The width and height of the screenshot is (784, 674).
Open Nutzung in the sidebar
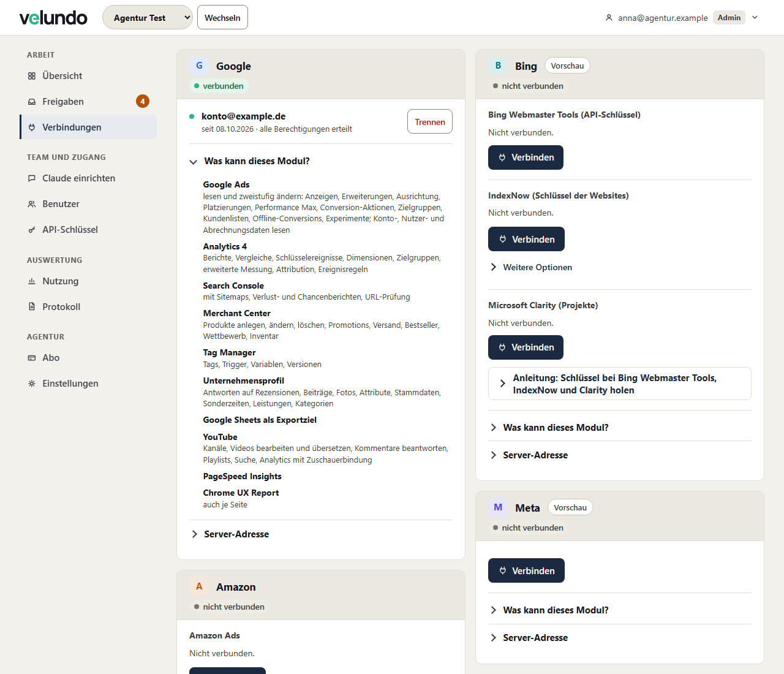(88, 281)
